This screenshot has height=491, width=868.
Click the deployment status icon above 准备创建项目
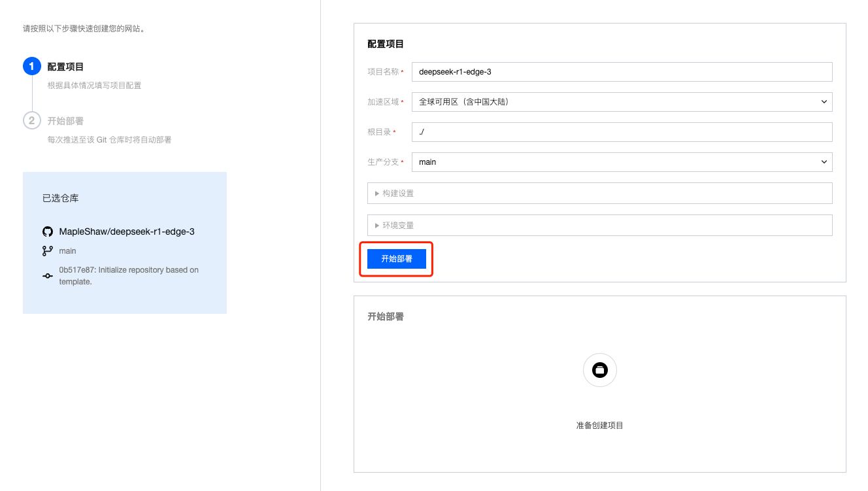(599, 370)
